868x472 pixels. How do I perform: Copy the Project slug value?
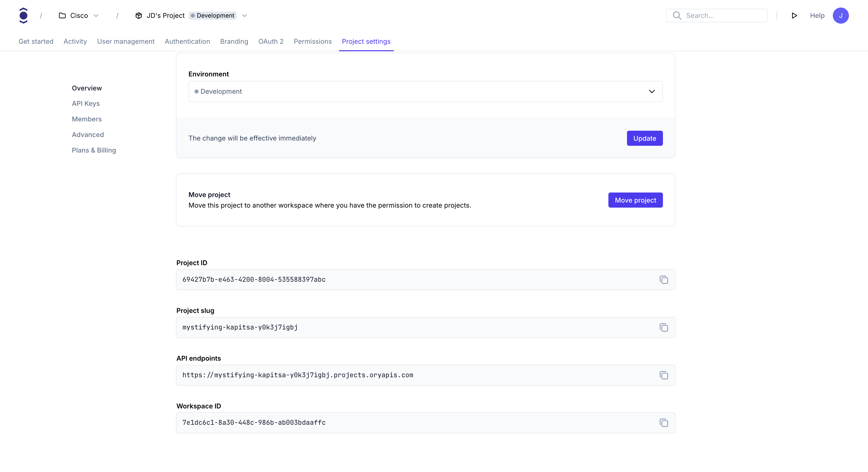click(x=663, y=327)
